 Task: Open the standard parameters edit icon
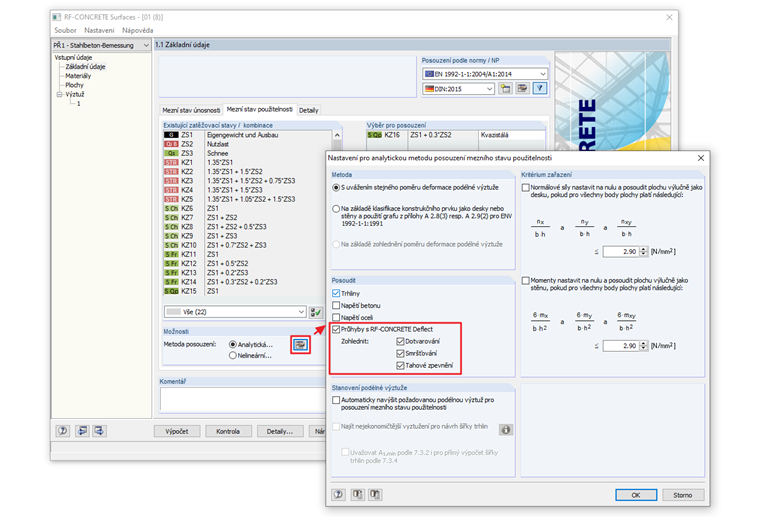click(522, 88)
